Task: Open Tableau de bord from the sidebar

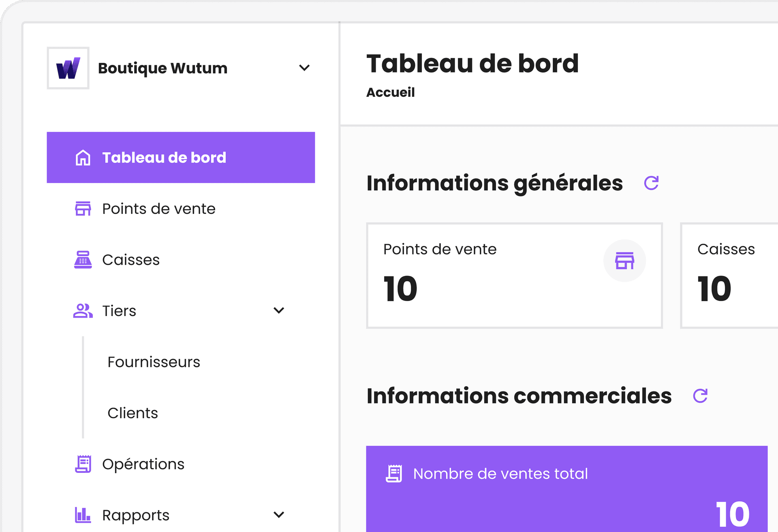Action: point(164,157)
